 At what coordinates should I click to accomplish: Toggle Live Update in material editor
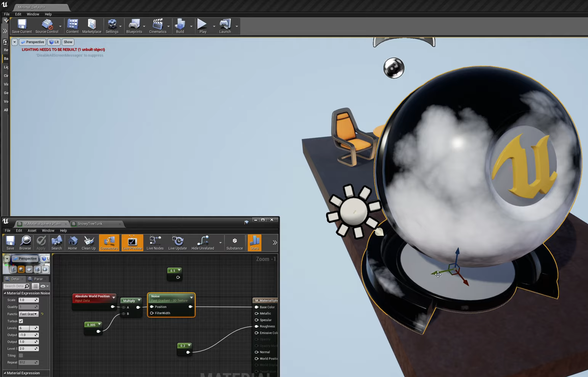(x=177, y=243)
